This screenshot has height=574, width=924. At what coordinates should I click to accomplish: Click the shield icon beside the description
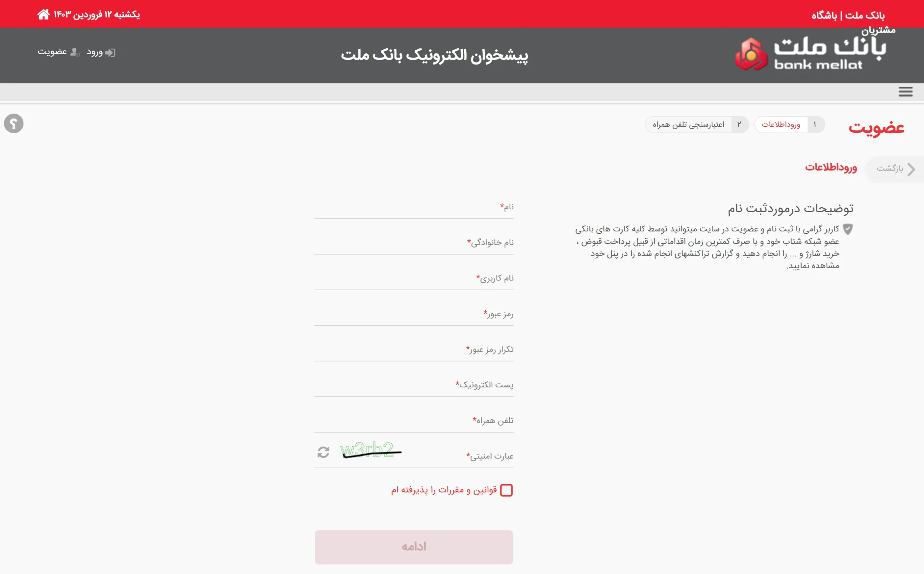click(848, 229)
